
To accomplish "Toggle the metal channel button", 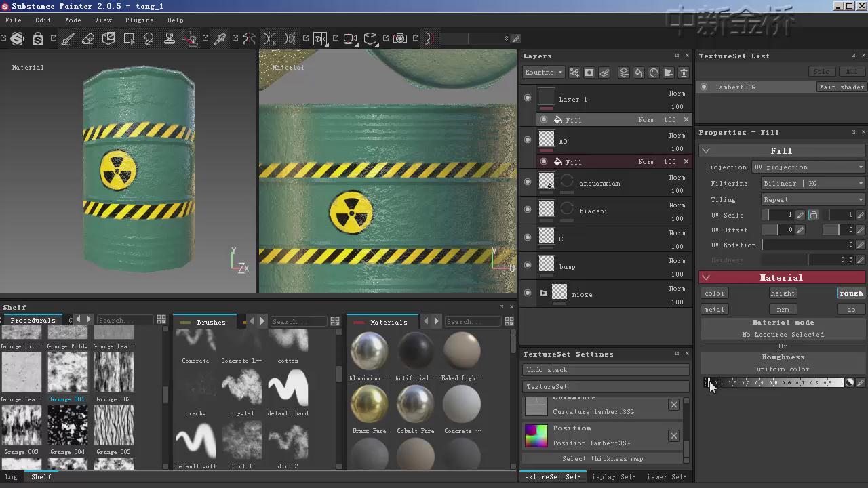I will point(714,309).
